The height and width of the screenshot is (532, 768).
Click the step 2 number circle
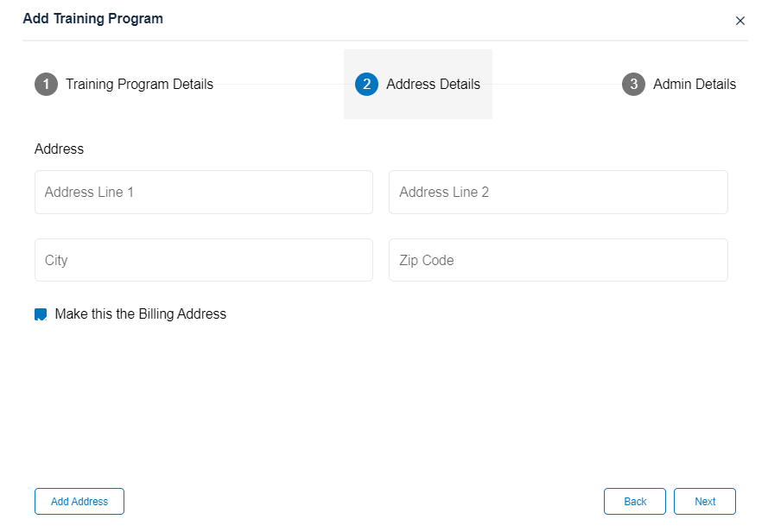(x=366, y=85)
